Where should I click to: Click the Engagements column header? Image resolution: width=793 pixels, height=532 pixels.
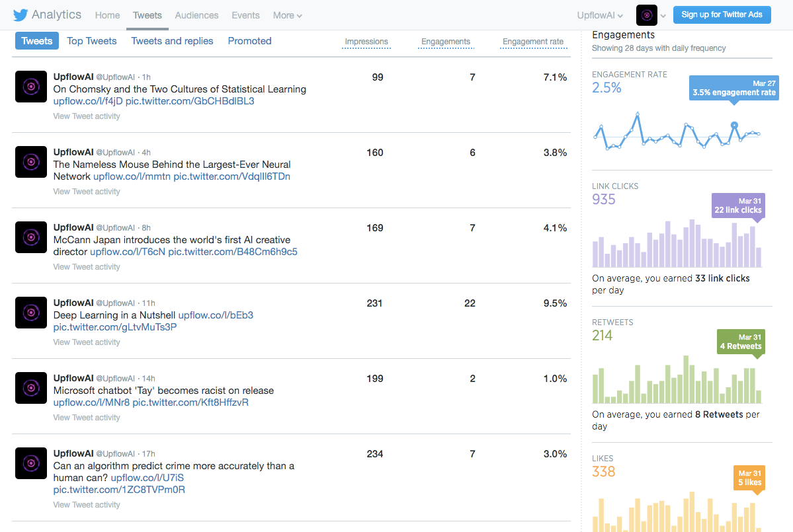[x=446, y=42]
